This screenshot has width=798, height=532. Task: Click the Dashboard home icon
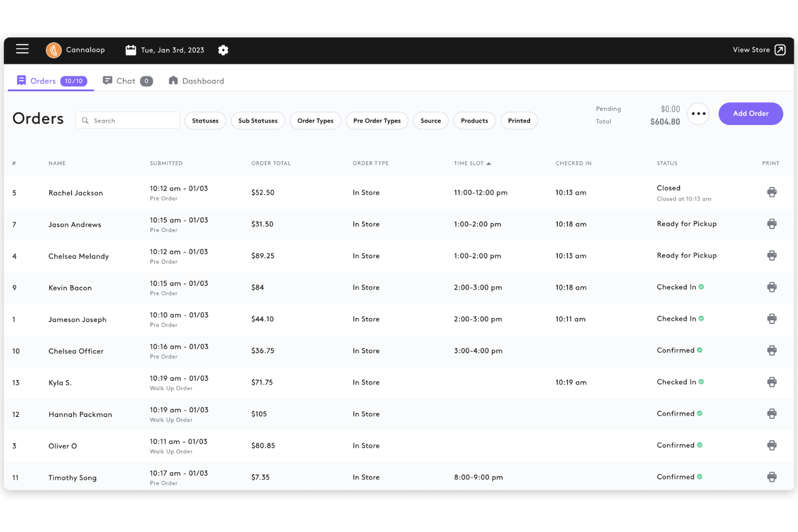tap(173, 80)
